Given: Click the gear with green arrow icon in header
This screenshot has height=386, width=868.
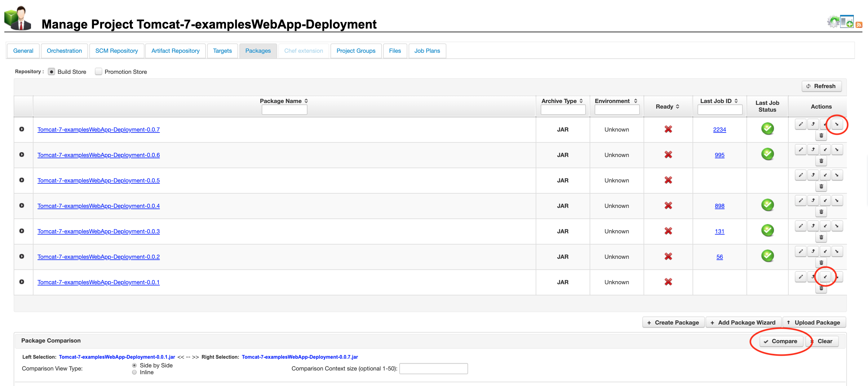Looking at the screenshot, I should point(833,22).
